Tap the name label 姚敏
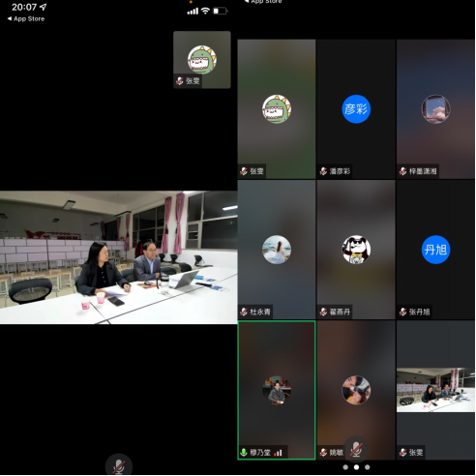The image size is (476, 476). pos(337,453)
